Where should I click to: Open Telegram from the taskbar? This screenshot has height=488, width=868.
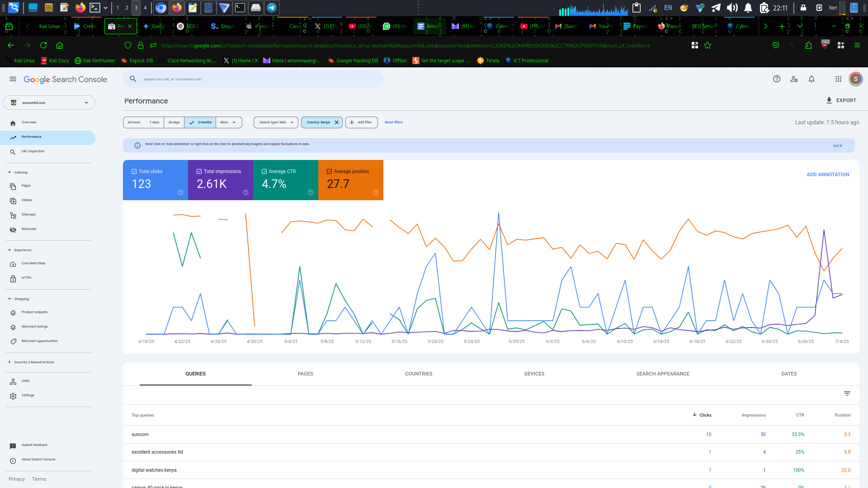[272, 8]
